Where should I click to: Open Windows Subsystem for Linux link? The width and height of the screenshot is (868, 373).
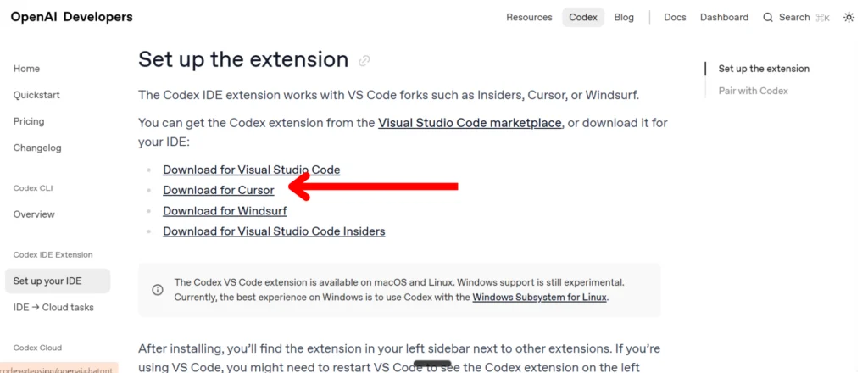pos(540,298)
